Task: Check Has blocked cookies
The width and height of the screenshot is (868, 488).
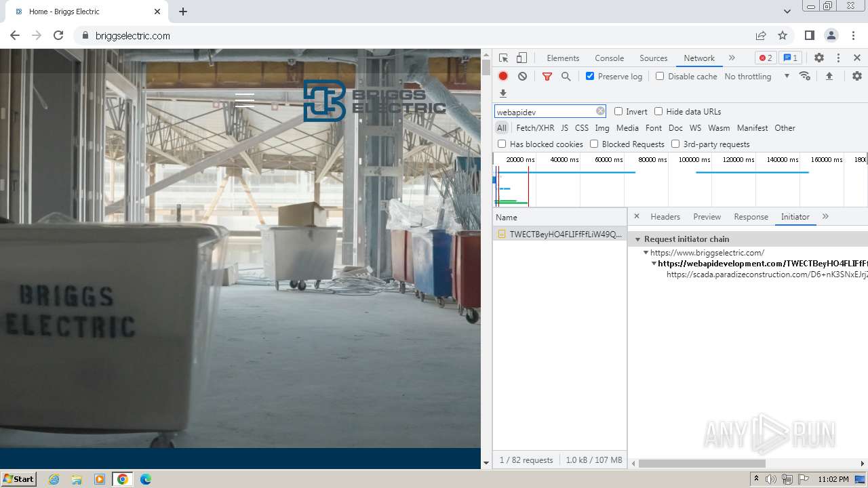Action: (x=502, y=144)
